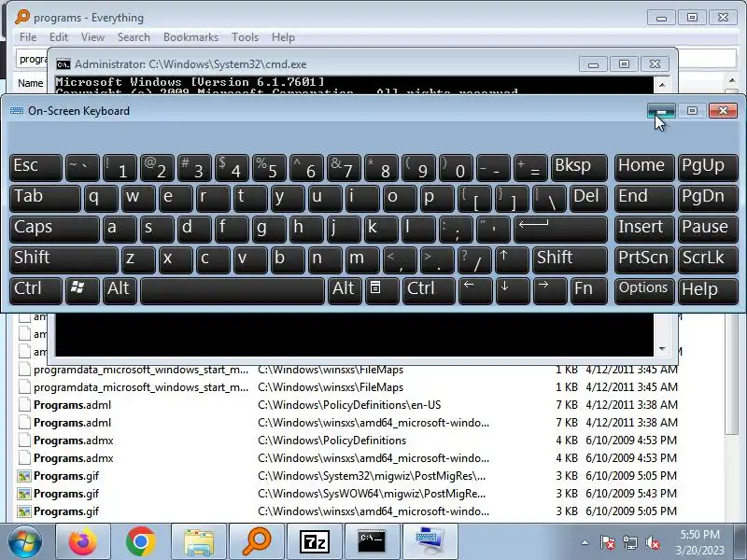Viewport: 747px width, 560px height.
Task: Click the Enter key on On-Screen Keyboard
Action: [560, 228]
